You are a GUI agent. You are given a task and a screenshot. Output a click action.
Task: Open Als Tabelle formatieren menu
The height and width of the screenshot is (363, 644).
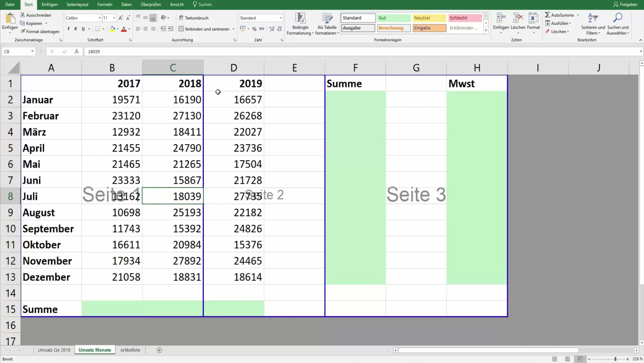point(327,24)
